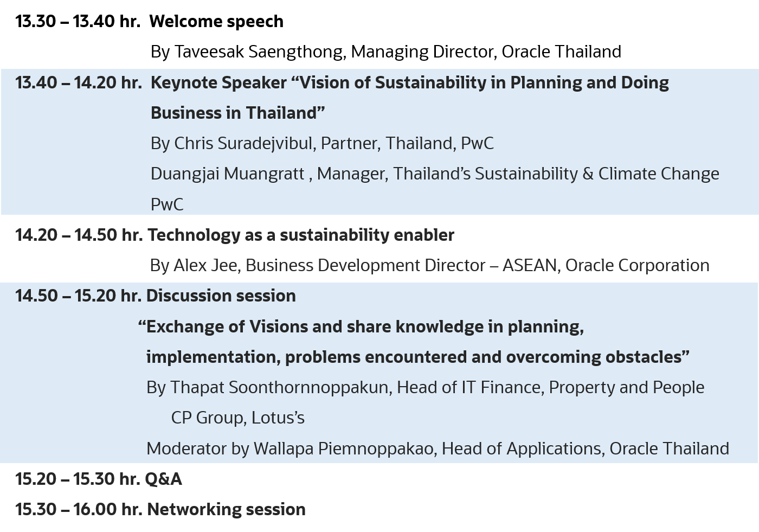Click the "implementation, problems encountered" line

click(x=417, y=357)
